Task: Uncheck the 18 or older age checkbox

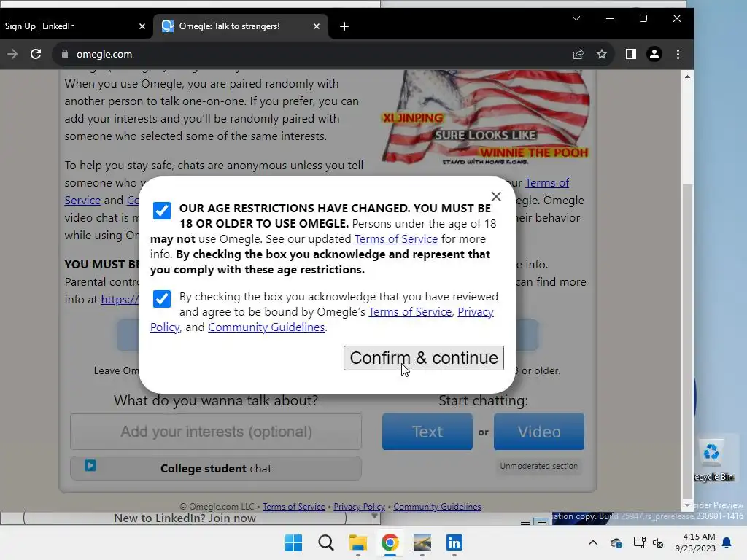Action: tap(161, 210)
